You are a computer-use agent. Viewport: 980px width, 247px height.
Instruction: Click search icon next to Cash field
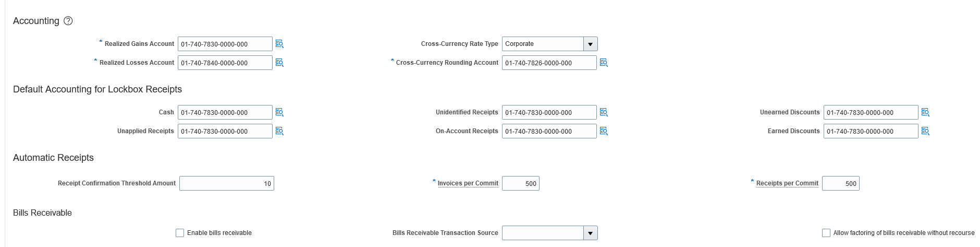(279, 112)
